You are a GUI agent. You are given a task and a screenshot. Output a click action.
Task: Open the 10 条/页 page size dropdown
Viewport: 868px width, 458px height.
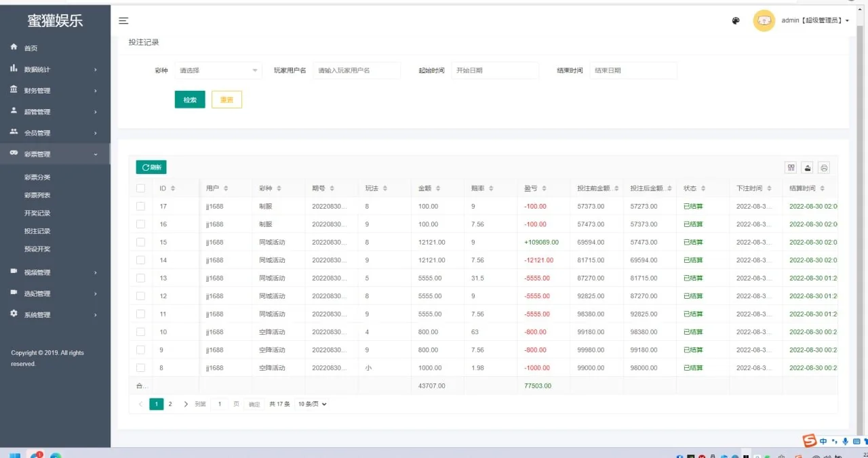tap(313, 404)
